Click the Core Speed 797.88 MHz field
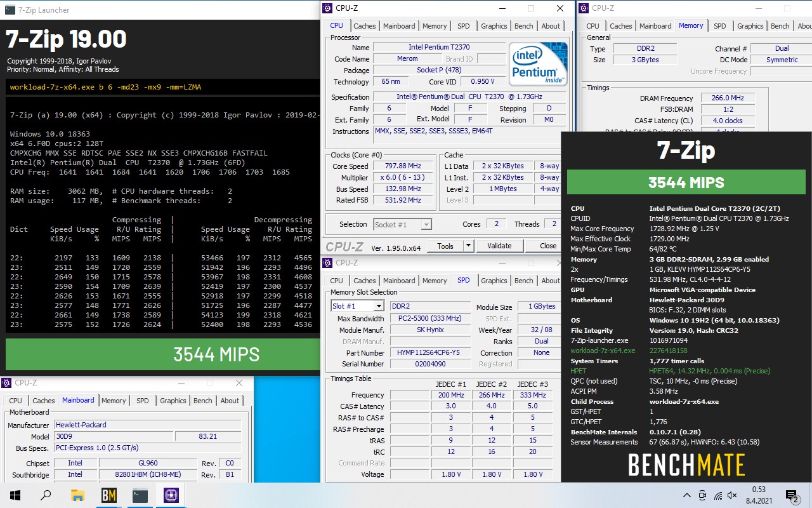Image resolution: width=812 pixels, height=508 pixels. click(x=404, y=166)
